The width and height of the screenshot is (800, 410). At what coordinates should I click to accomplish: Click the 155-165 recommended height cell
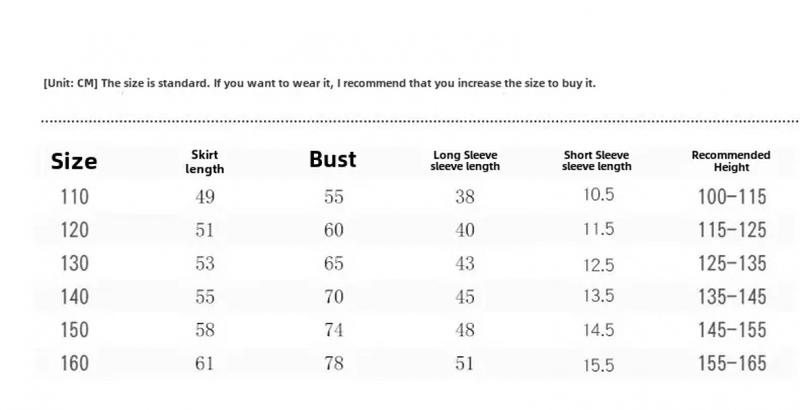click(732, 364)
